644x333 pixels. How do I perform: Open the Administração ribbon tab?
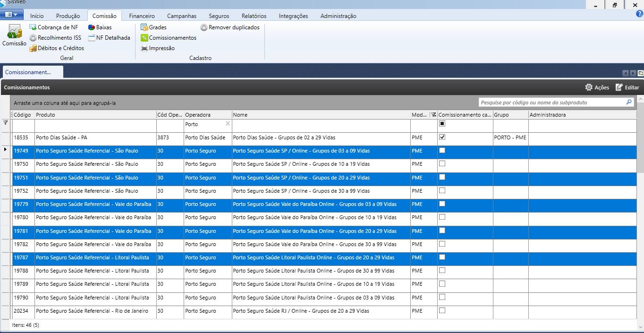click(x=338, y=16)
